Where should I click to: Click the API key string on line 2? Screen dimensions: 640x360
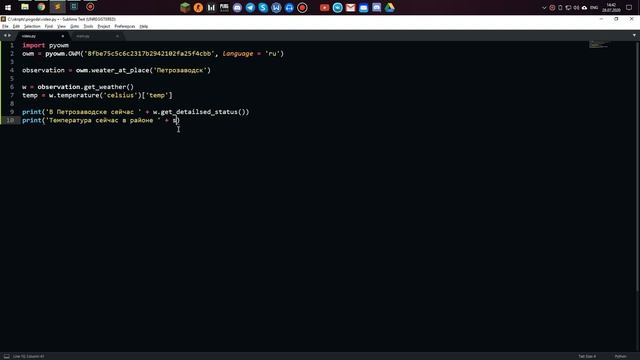[x=149, y=53]
